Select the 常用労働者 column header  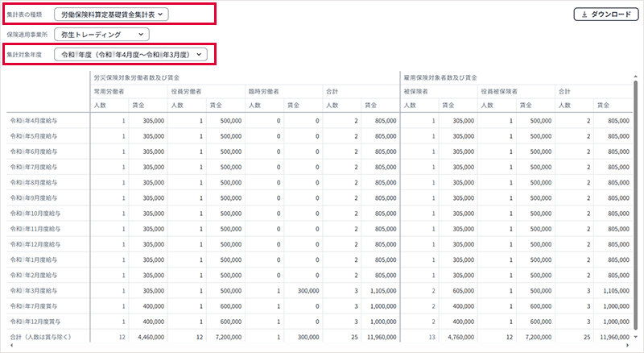(111, 91)
